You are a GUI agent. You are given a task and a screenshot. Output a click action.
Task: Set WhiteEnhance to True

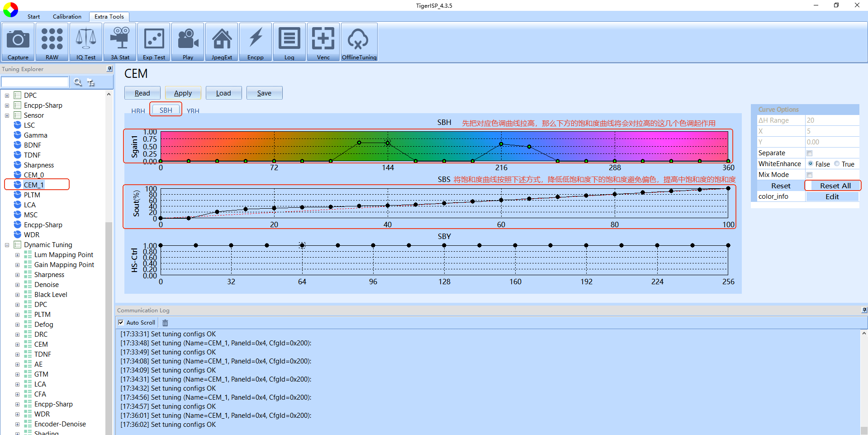[x=837, y=164]
